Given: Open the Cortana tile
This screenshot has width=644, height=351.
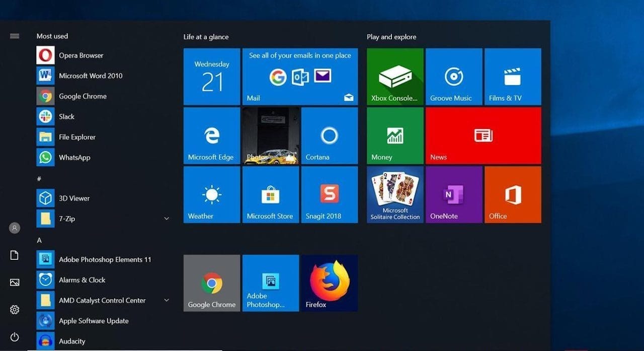Looking at the screenshot, I should (330, 135).
